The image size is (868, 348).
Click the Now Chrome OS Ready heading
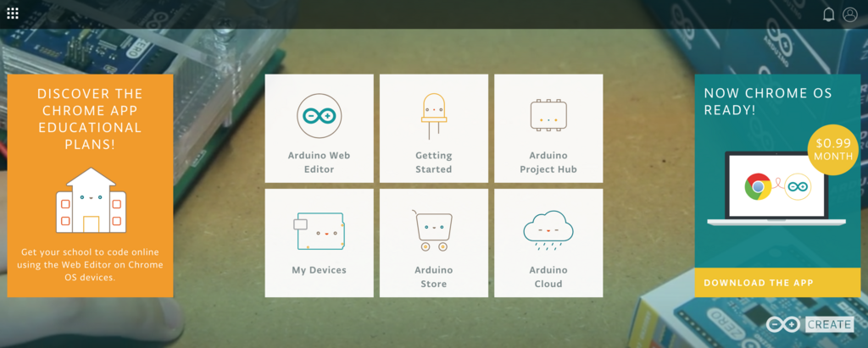pyautogui.click(x=768, y=102)
